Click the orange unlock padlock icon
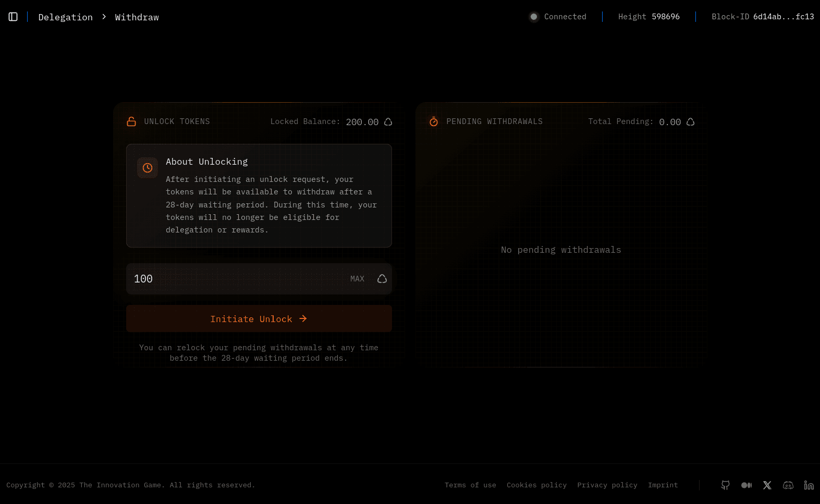This screenshot has width=820, height=504. coord(131,121)
